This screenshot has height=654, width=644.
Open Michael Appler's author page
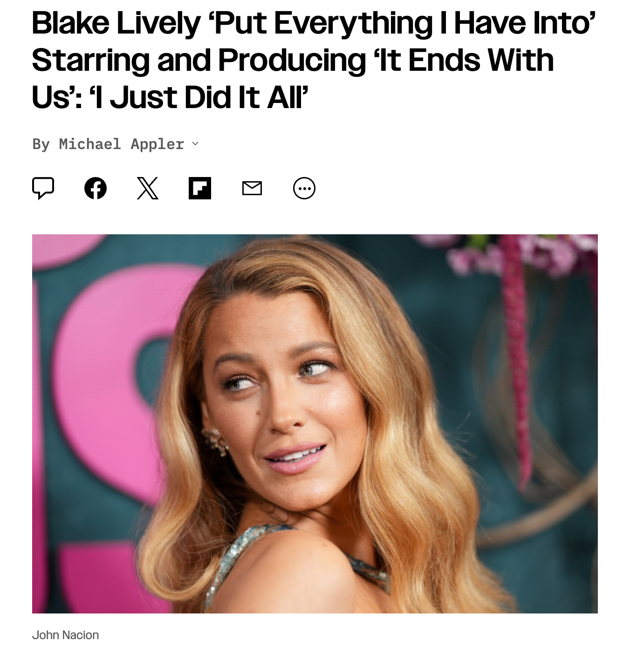122,144
